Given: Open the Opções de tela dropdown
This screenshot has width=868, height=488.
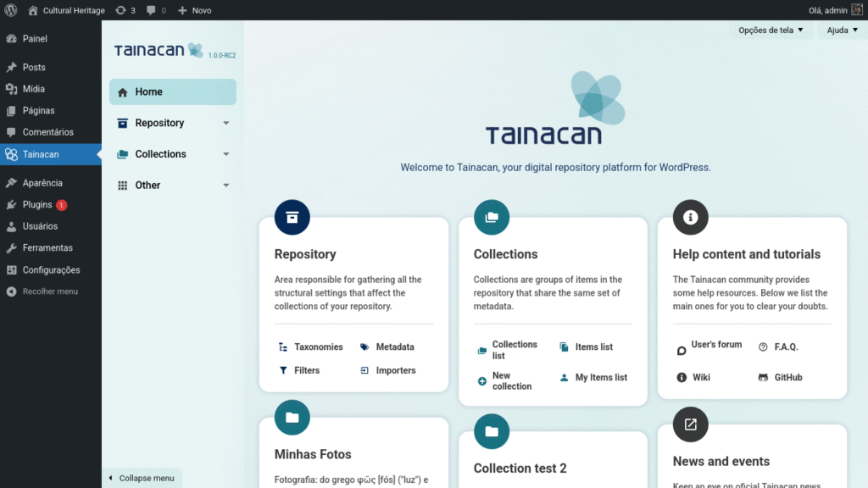Looking at the screenshot, I should (x=770, y=30).
